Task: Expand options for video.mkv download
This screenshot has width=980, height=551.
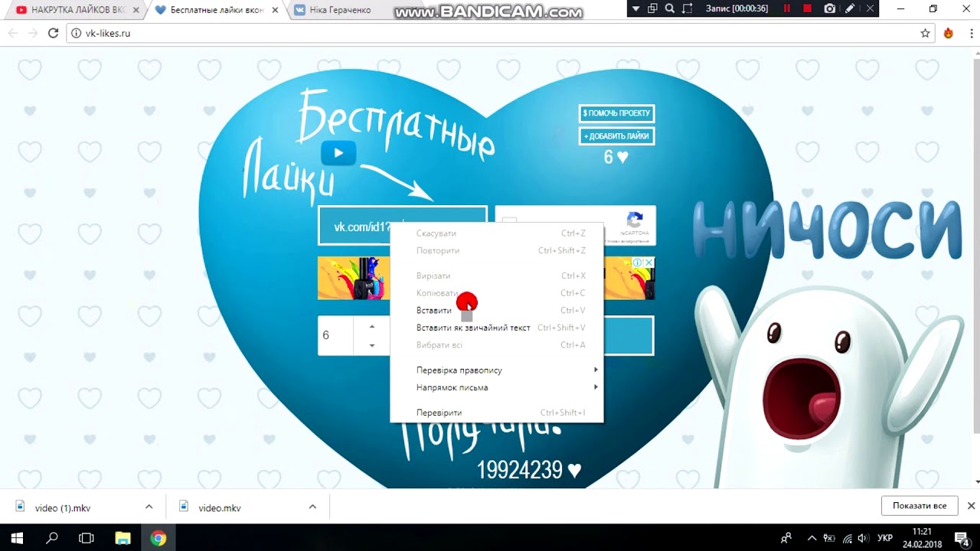Action: [312, 507]
